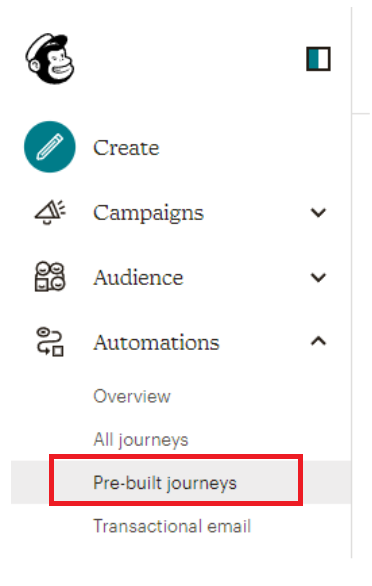Screen dimensions: 372x586
Task: Click the Automations workflow icon
Action: pos(50,342)
